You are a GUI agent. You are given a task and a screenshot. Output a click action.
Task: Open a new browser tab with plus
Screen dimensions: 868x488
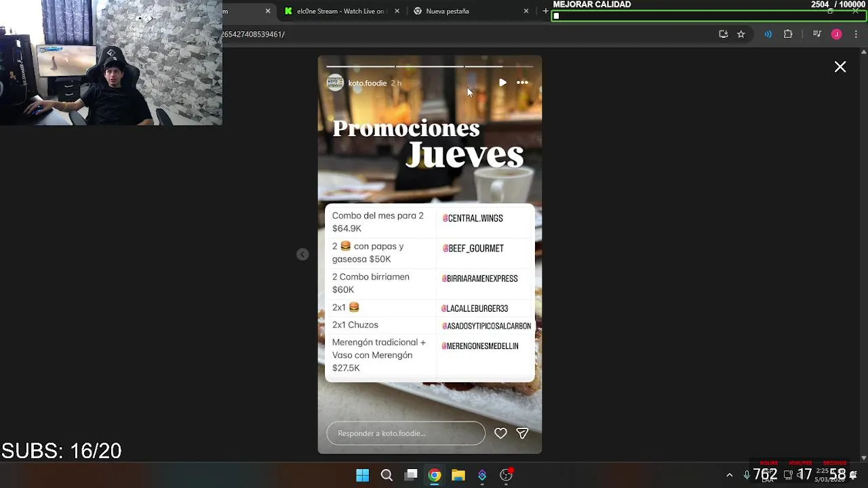pyautogui.click(x=545, y=11)
